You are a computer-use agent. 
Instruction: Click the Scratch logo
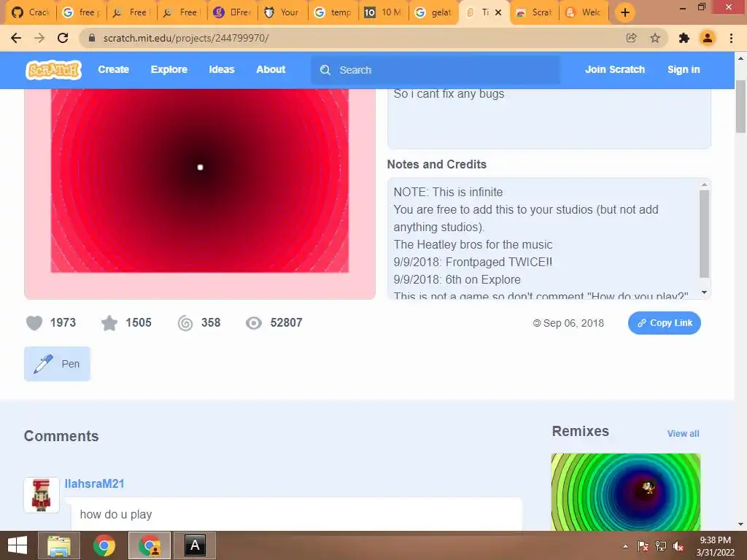53,69
